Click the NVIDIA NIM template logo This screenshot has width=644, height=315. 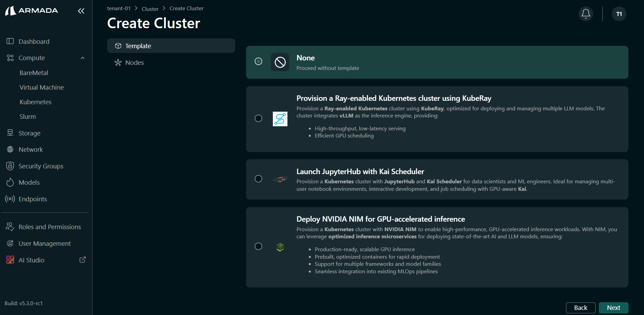pyautogui.click(x=280, y=247)
